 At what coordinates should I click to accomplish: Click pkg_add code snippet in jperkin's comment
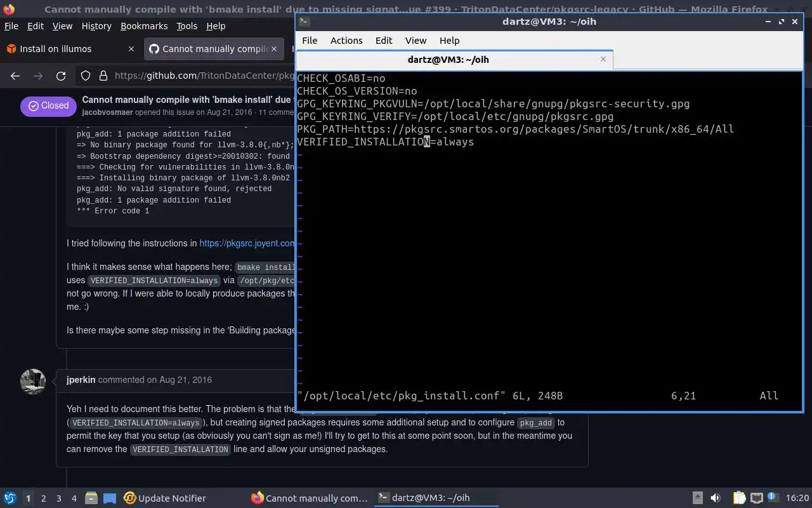pos(536,422)
